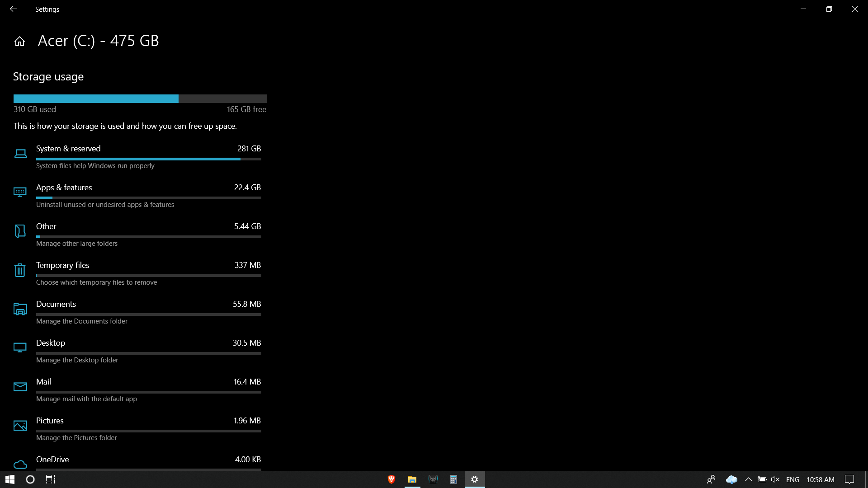868x488 pixels.
Task: Expand the hidden system tray icons chevron
Action: click(x=748, y=479)
